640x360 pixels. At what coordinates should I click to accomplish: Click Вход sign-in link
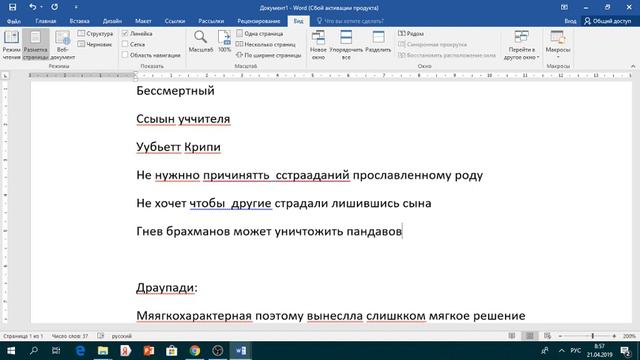tap(570, 21)
